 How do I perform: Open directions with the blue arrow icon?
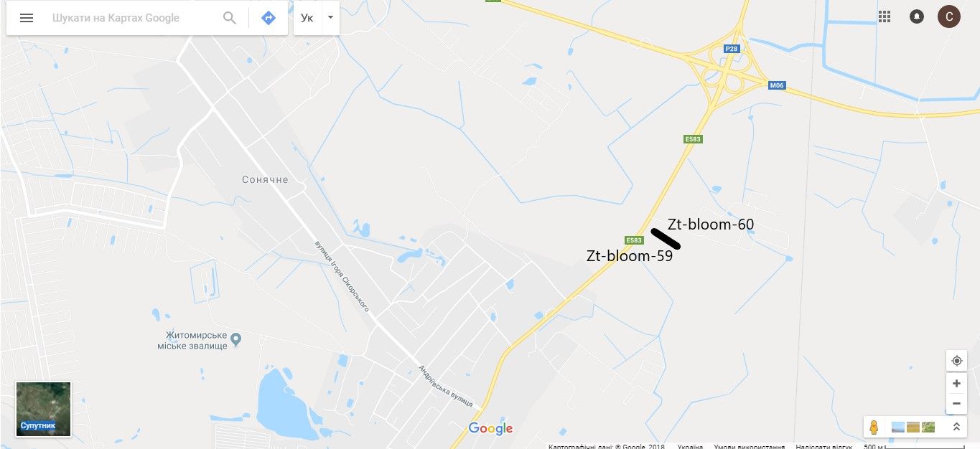(269, 18)
